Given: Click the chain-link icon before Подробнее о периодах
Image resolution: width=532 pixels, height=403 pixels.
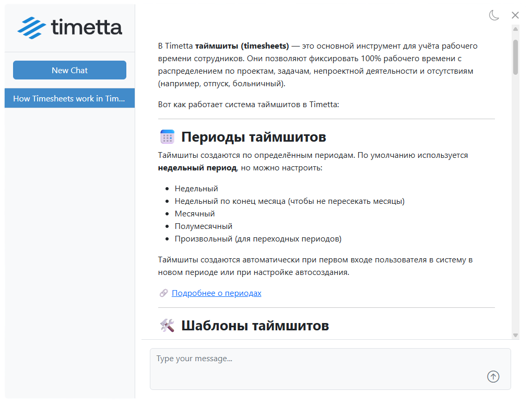Looking at the screenshot, I should point(163,293).
